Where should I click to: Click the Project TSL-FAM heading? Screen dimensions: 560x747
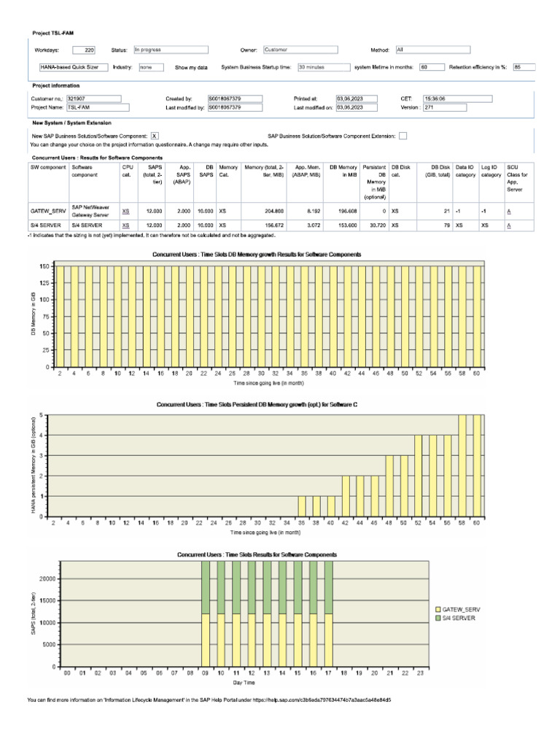coord(52,33)
